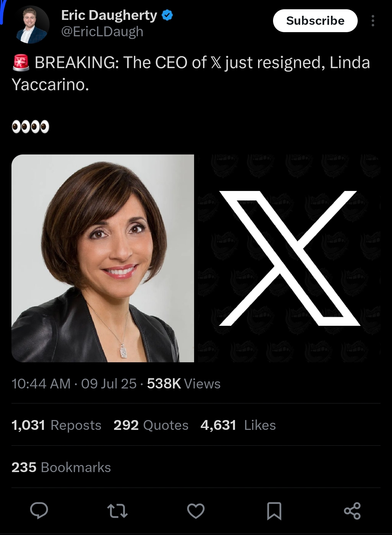Tap the 10:44 AM 09 Jul 25 timestamp
This screenshot has width=392, height=535.
[x=74, y=384]
